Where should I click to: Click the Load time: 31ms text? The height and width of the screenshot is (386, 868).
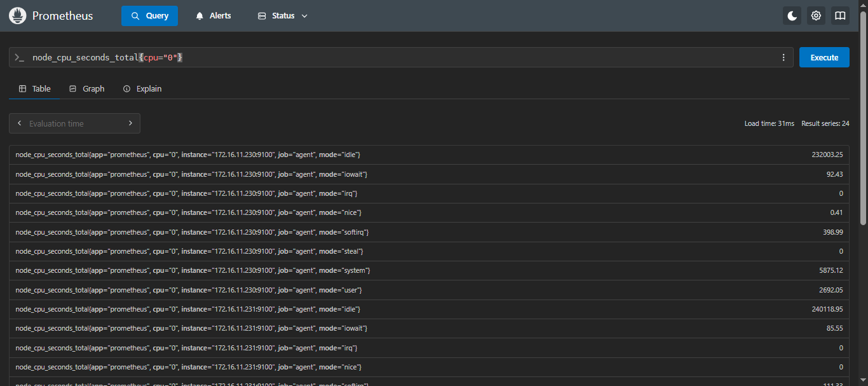coord(770,123)
